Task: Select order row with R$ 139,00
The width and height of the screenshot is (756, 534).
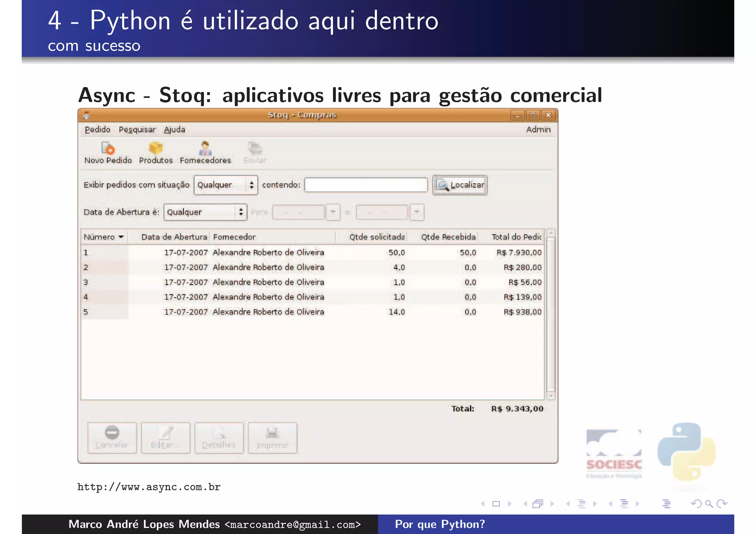Action: (x=312, y=297)
